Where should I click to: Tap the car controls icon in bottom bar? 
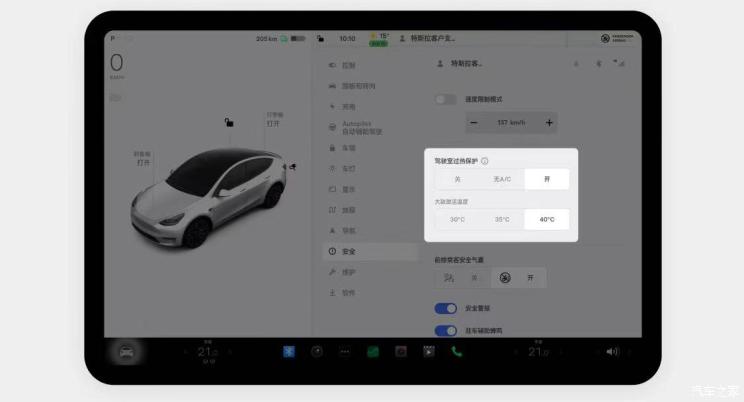(x=126, y=352)
